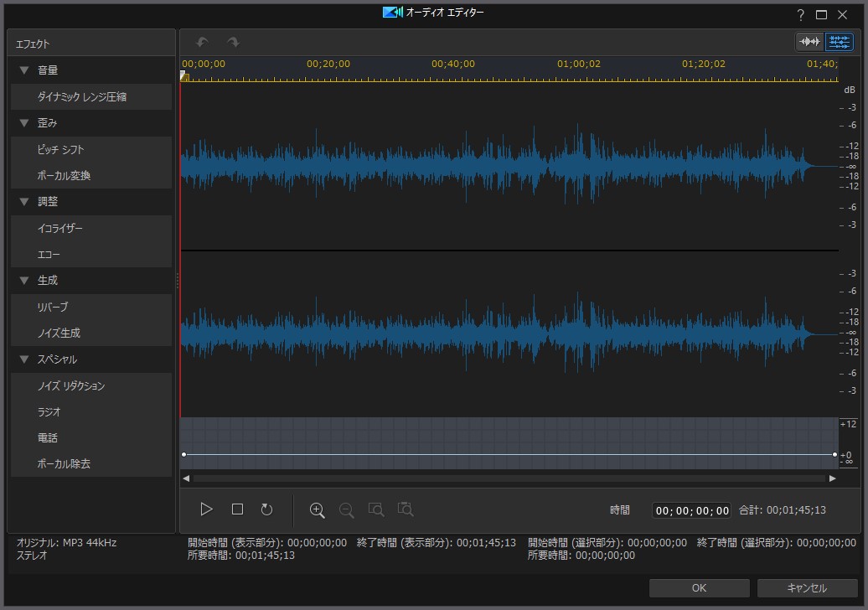Switch to waveform display view icon
Viewport: 868px width, 610px height.
[x=809, y=42]
